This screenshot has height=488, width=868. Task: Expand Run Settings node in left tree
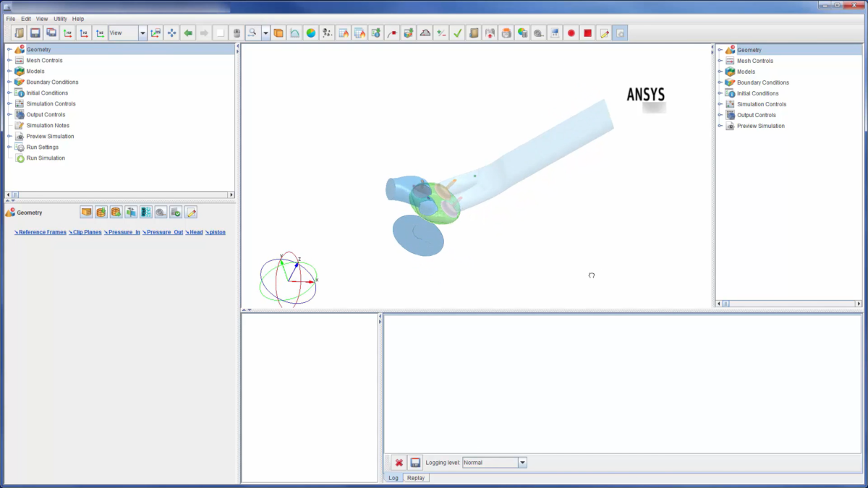pos(9,147)
